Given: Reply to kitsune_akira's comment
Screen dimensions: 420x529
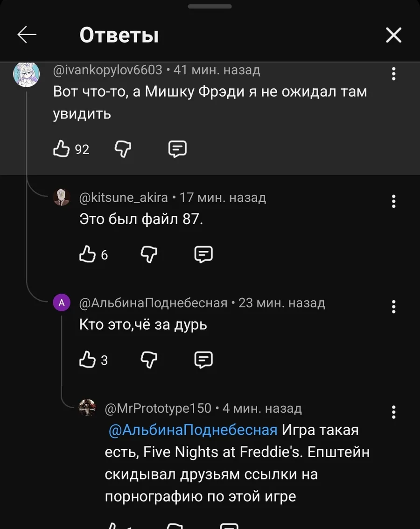Looking at the screenshot, I should (x=203, y=254).
